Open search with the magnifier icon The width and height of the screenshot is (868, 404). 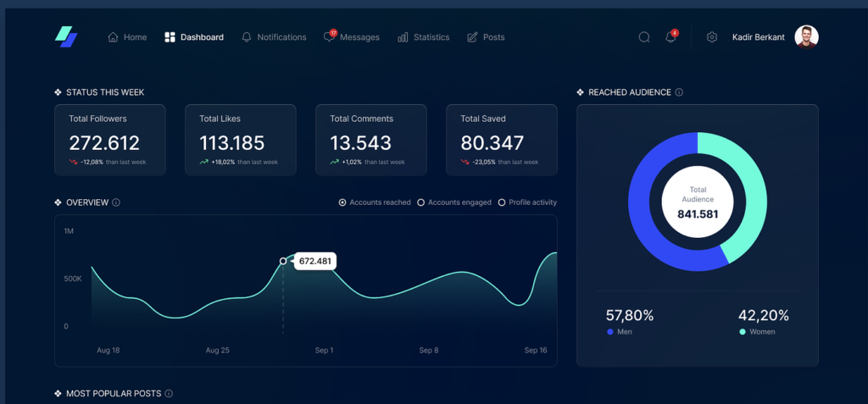(644, 37)
